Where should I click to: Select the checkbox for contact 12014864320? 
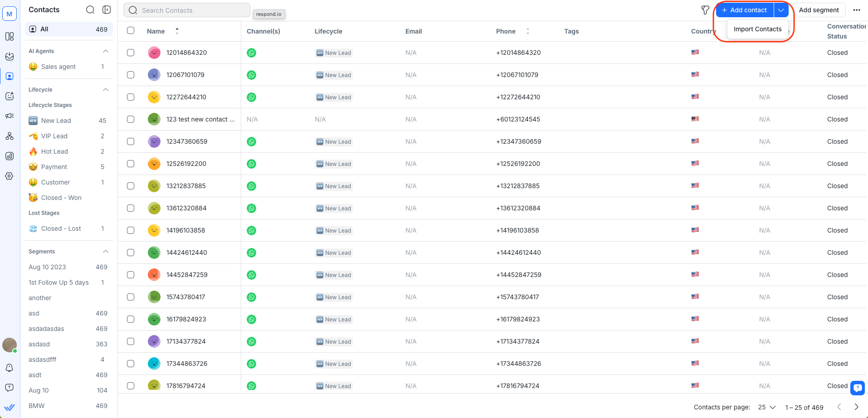pos(131,52)
